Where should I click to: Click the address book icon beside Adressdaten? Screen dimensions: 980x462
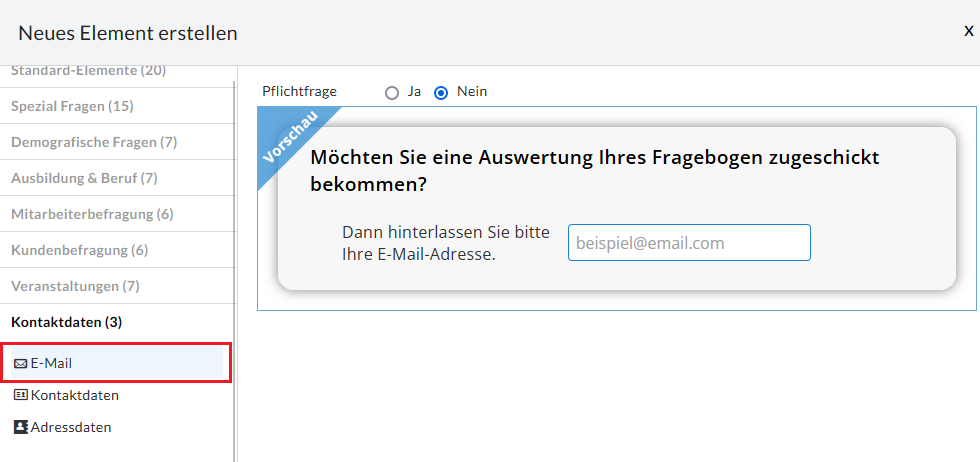tap(20, 427)
